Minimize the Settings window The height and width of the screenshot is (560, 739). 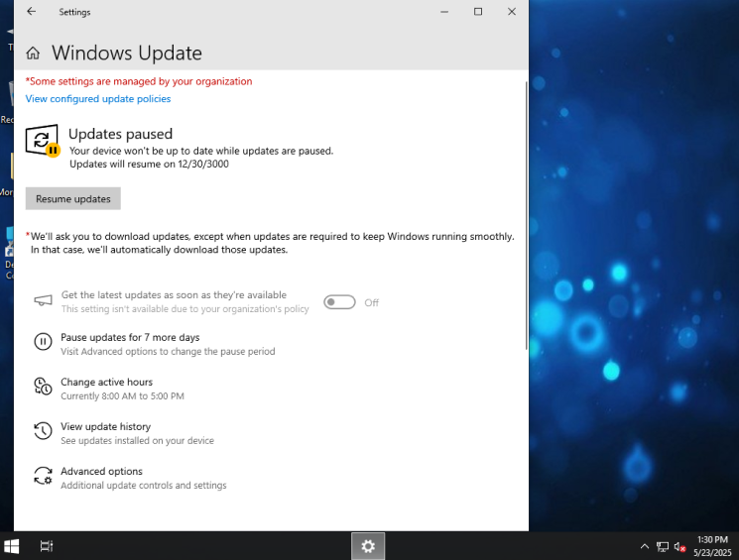[444, 12]
